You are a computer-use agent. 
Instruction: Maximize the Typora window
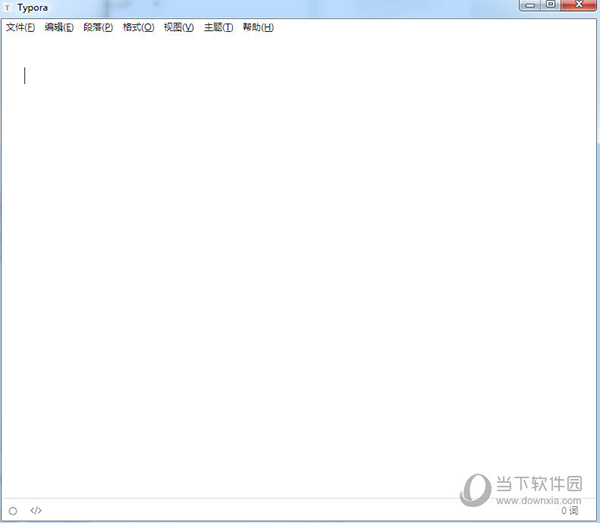551,5
